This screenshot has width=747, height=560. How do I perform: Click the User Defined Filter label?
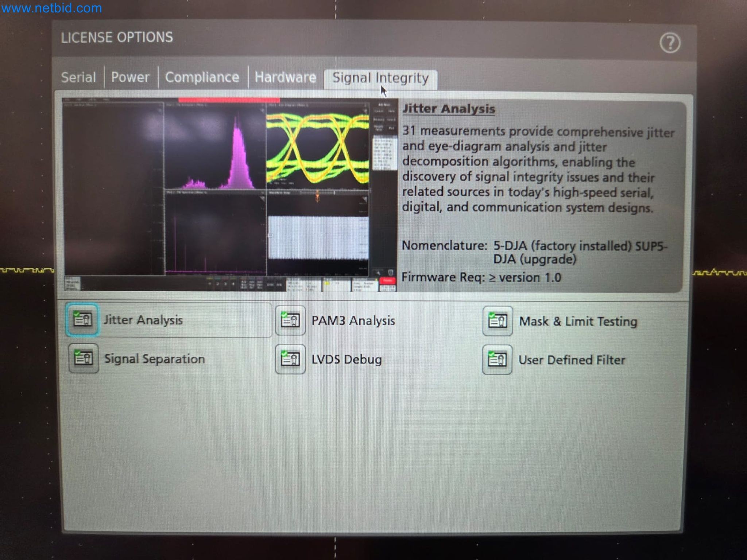tap(572, 360)
